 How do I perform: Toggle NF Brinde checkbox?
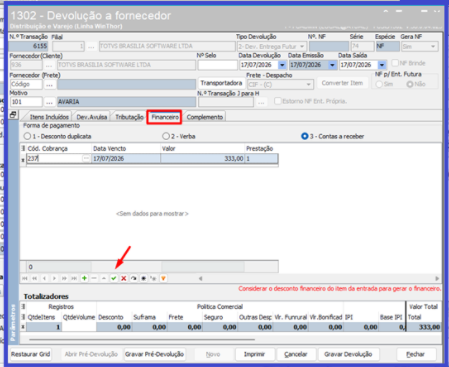(x=395, y=63)
